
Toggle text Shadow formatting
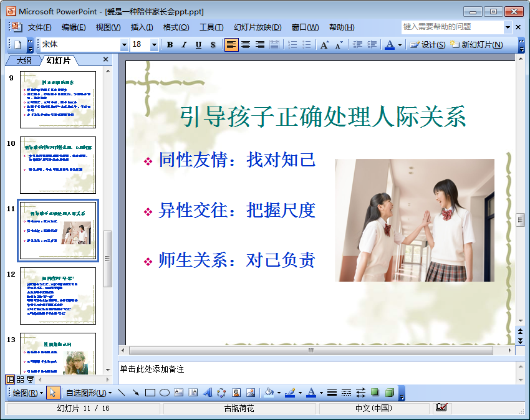pos(213,45)
